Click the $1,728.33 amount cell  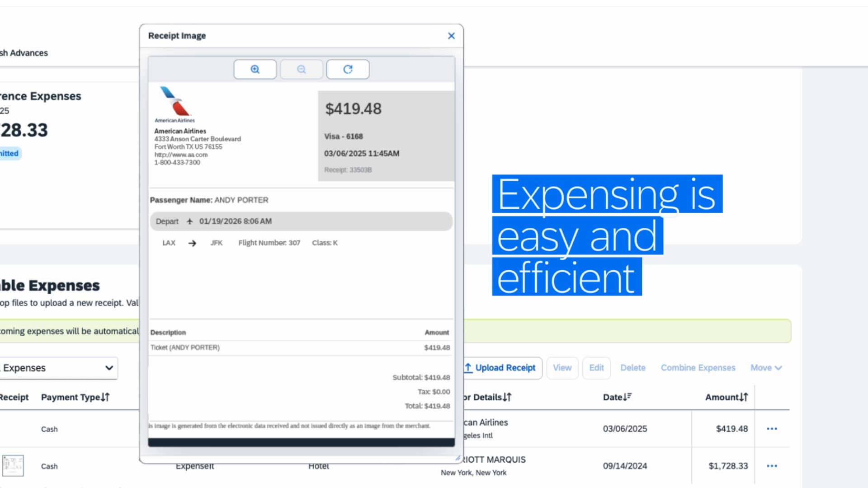click(728, 466)
